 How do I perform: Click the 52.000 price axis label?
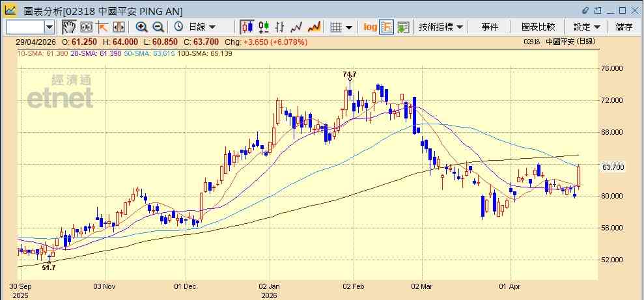pos(612,260)
